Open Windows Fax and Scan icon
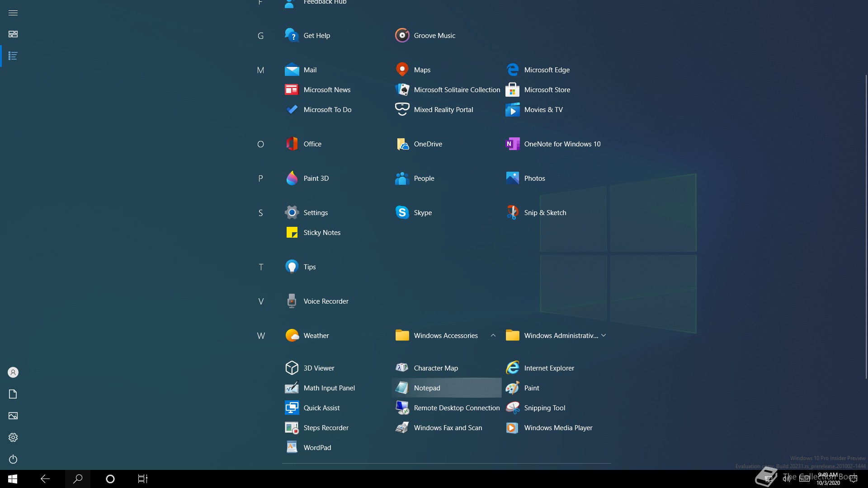 (402, 427)
